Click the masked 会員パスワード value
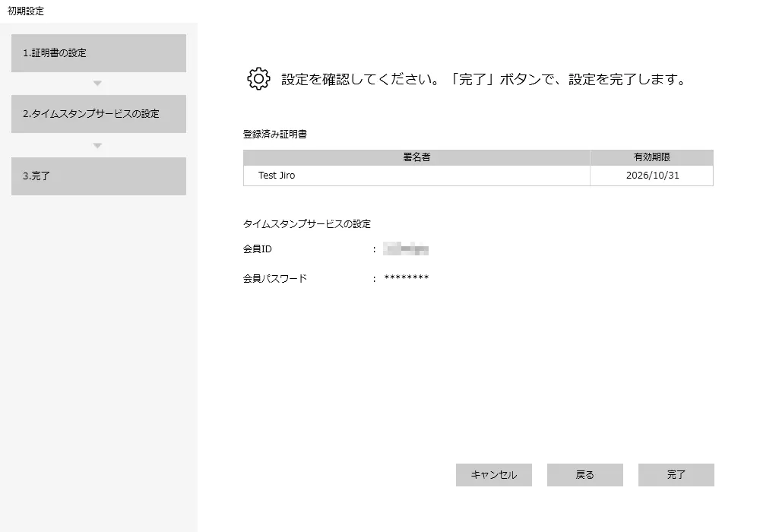Screen dimensions: 760x532 tap(407, 279)
